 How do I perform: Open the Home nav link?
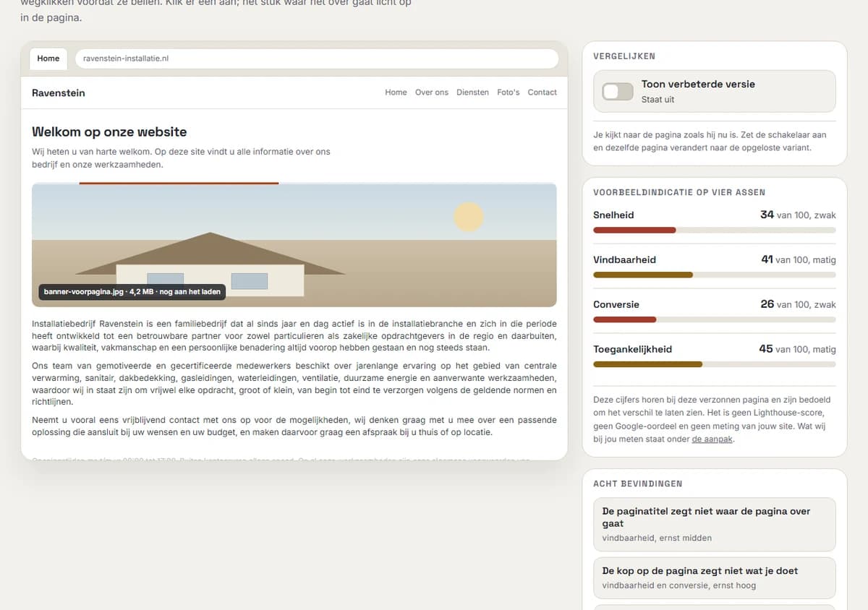[x=396, y=93]
